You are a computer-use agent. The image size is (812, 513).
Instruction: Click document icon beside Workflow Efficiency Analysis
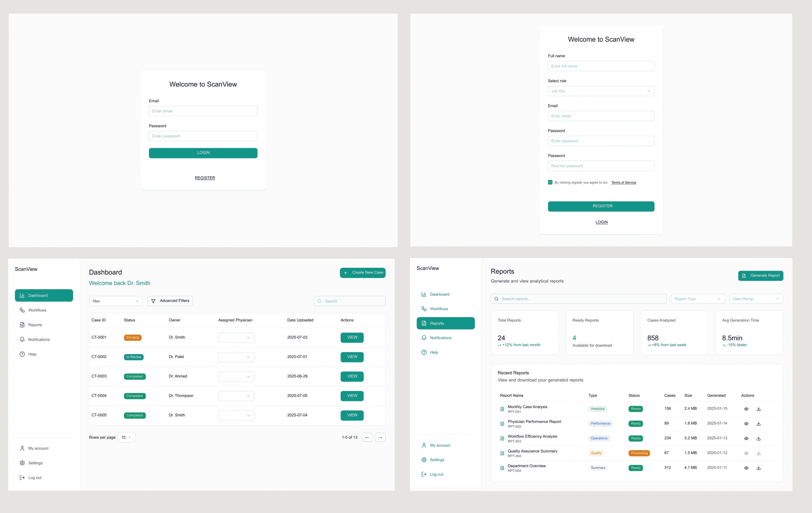pos(502,438)
